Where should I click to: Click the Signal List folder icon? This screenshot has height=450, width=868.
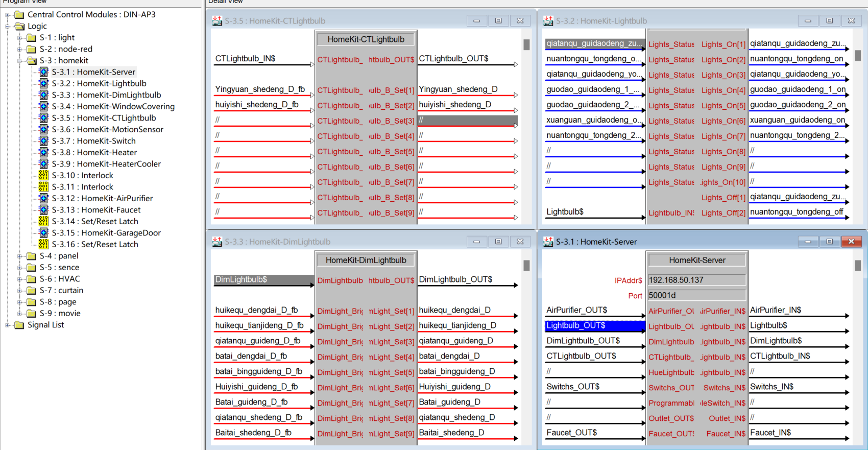coord(19,325)
